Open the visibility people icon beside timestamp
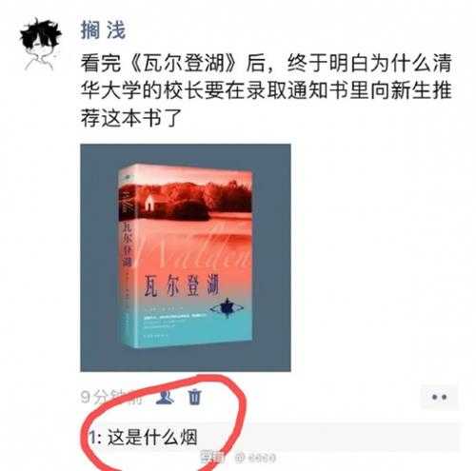The image size is (476, 471). point(165,397)
